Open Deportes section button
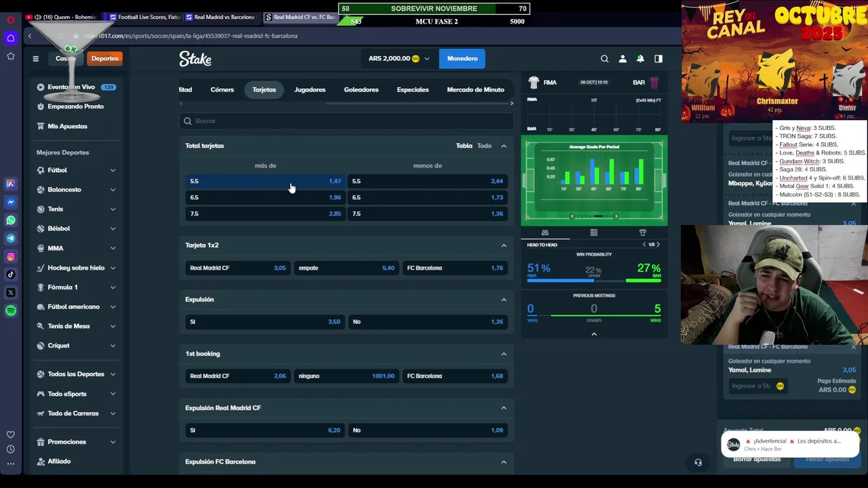The height and width of the screenshot is (488, 868). pyautogui.click(x=104, y=59)
